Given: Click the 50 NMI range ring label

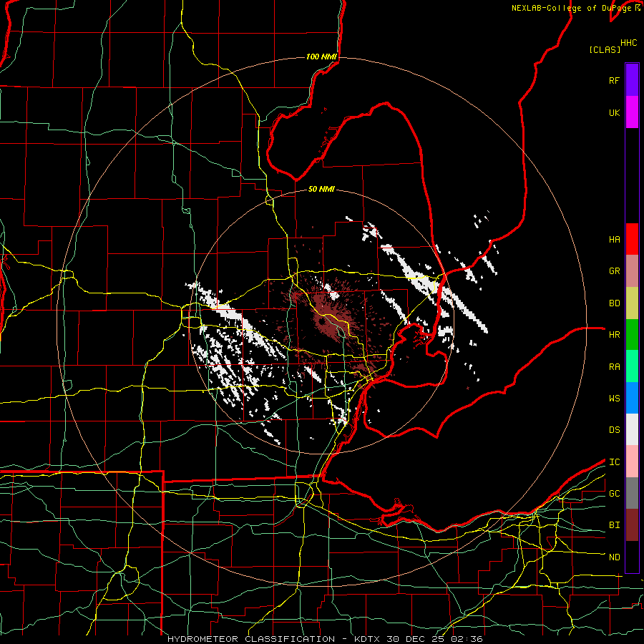Looking at the screenshot, I should pos(321,189).
